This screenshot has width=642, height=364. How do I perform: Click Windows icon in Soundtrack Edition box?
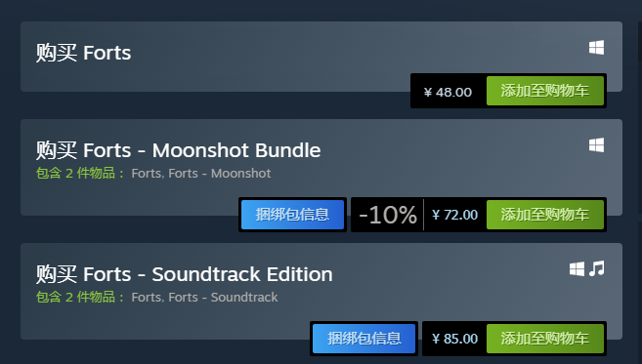tap(577, 268)
